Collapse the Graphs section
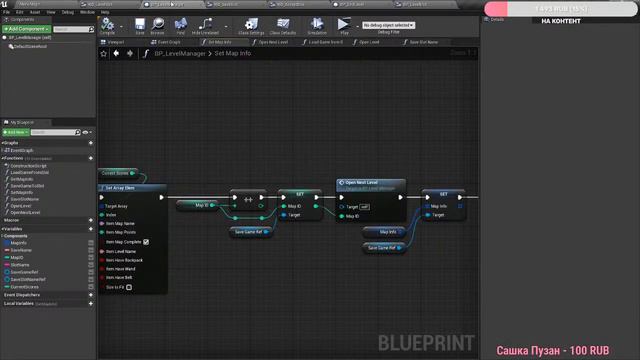 coord(2,143)
